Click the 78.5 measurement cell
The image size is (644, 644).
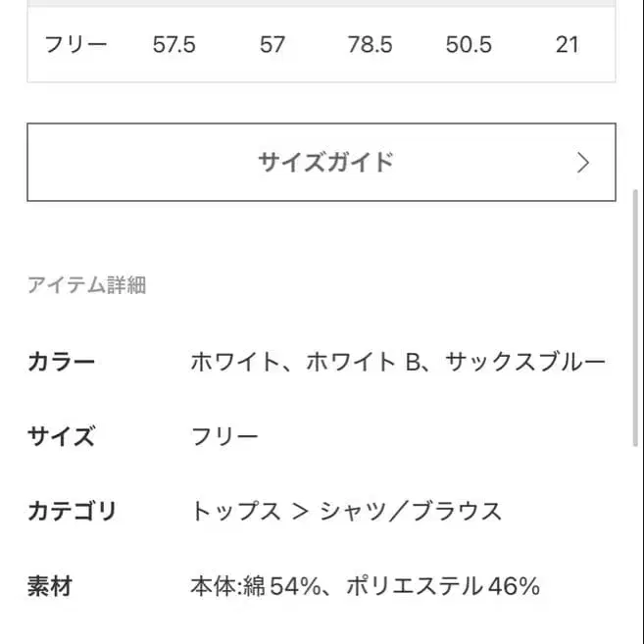[370, 44]
